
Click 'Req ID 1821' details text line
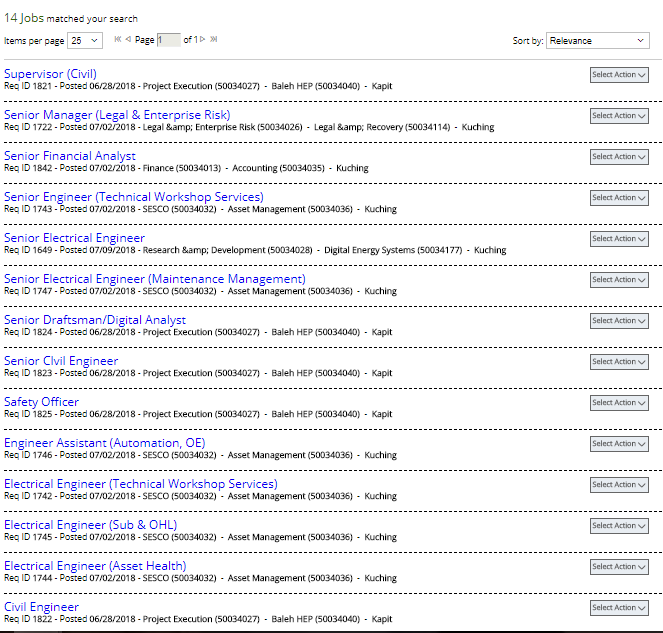[198, 86]
